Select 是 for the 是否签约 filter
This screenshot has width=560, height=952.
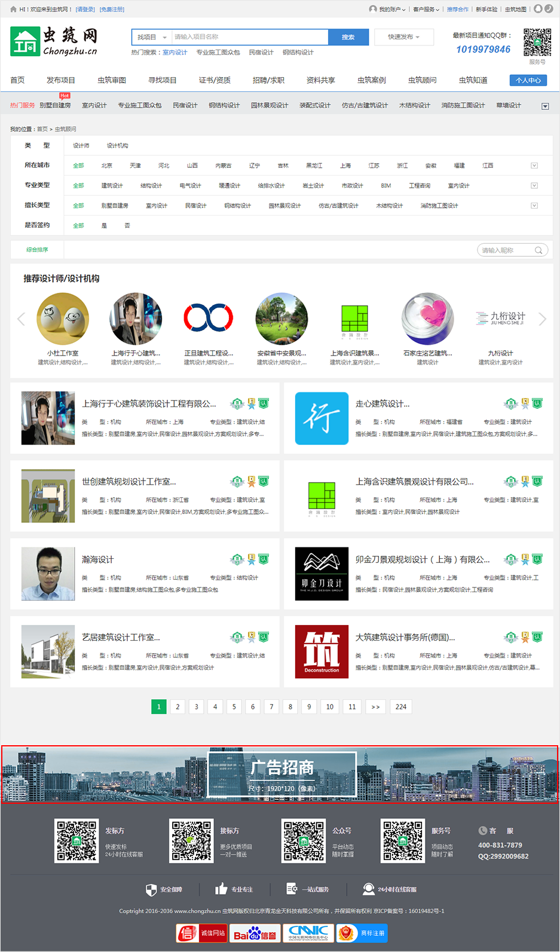tap(105, 226)
